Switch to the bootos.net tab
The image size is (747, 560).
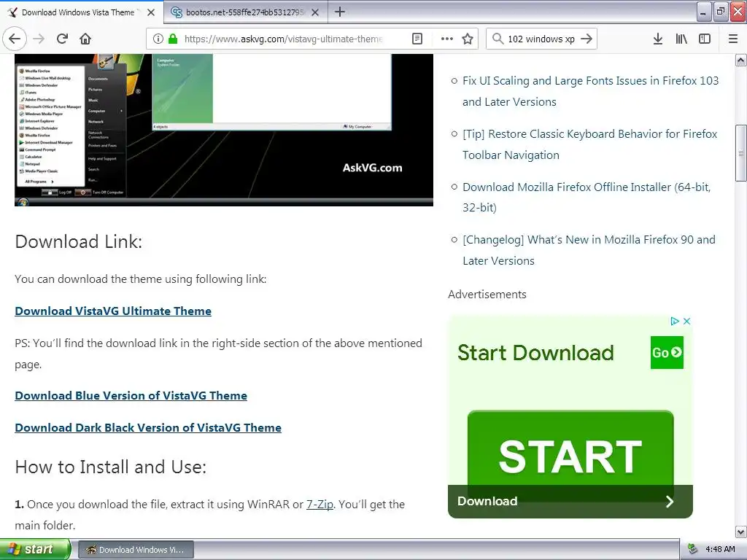tap(246, 12)
